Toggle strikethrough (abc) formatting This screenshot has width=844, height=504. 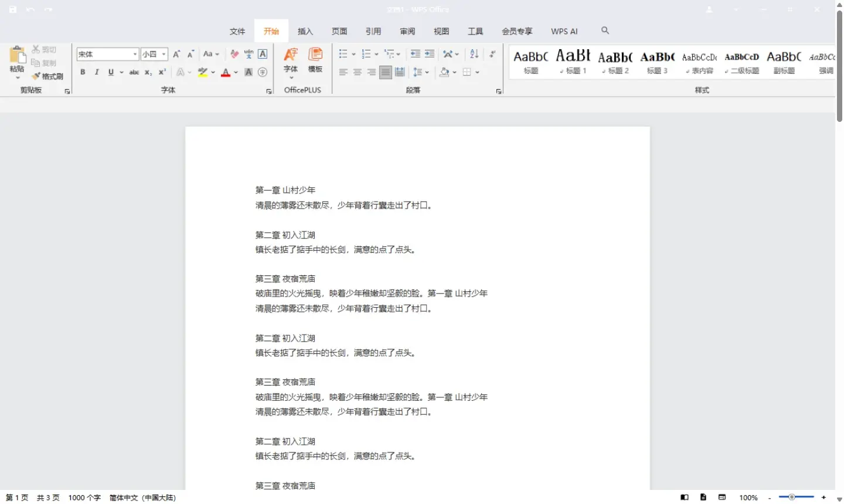[x=134, y=72]
